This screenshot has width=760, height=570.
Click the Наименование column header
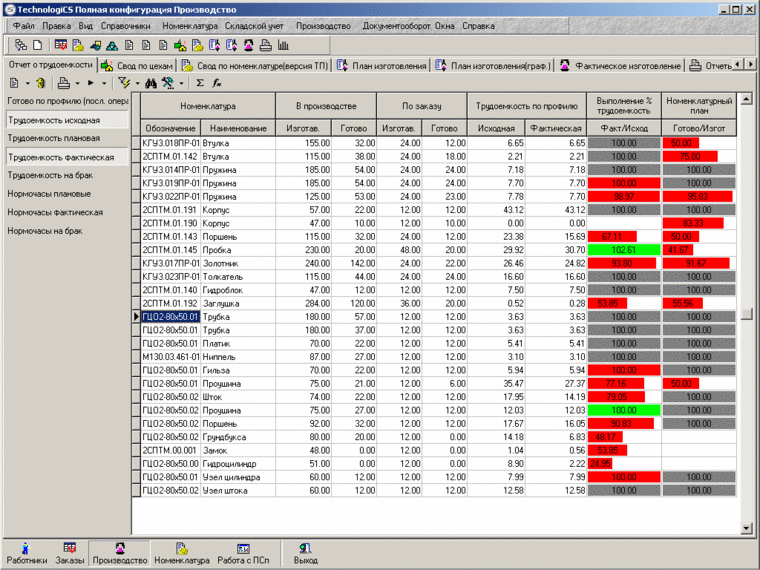tap(238, 128)
